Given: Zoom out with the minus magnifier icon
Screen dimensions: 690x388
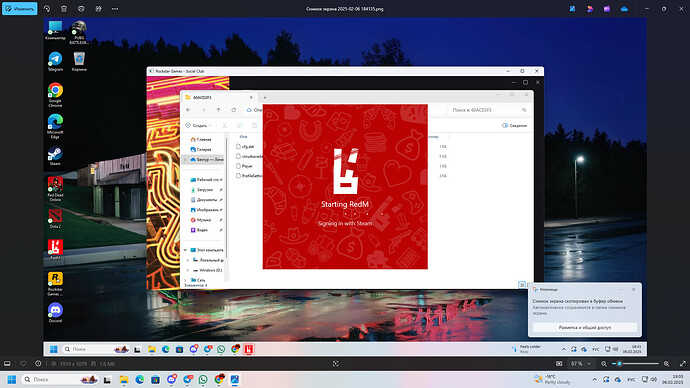Looking at the screenshot, I should click(604, 364).
